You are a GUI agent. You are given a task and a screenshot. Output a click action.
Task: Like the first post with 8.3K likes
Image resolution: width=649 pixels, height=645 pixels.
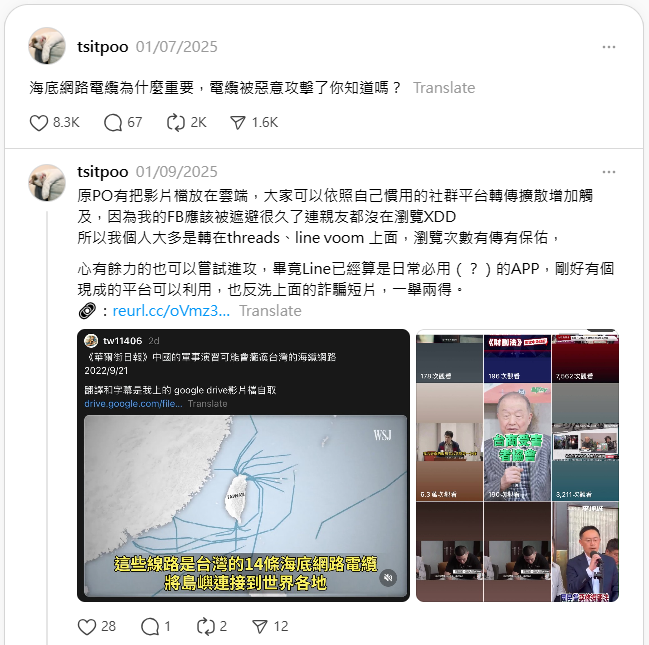[x=39, y=123]
